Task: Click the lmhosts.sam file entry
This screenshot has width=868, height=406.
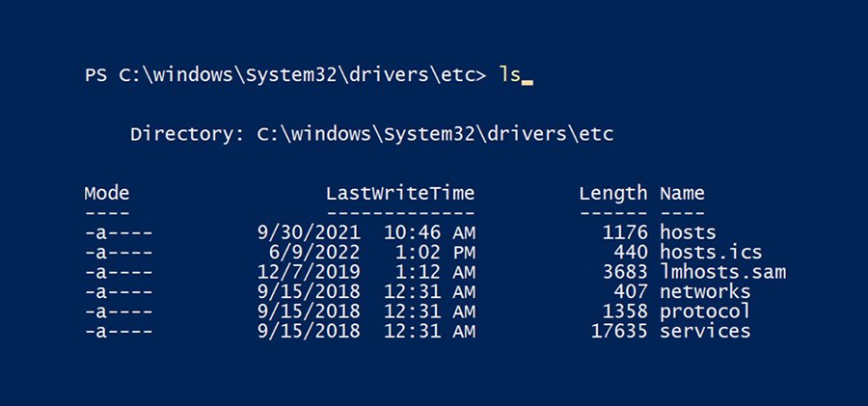Action: click(x=722, y=272)
